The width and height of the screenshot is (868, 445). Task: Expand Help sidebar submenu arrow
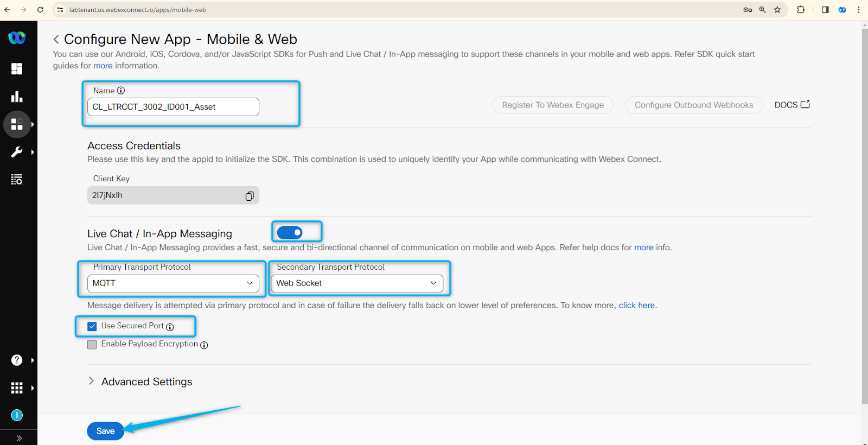click(x=33, y=360)
